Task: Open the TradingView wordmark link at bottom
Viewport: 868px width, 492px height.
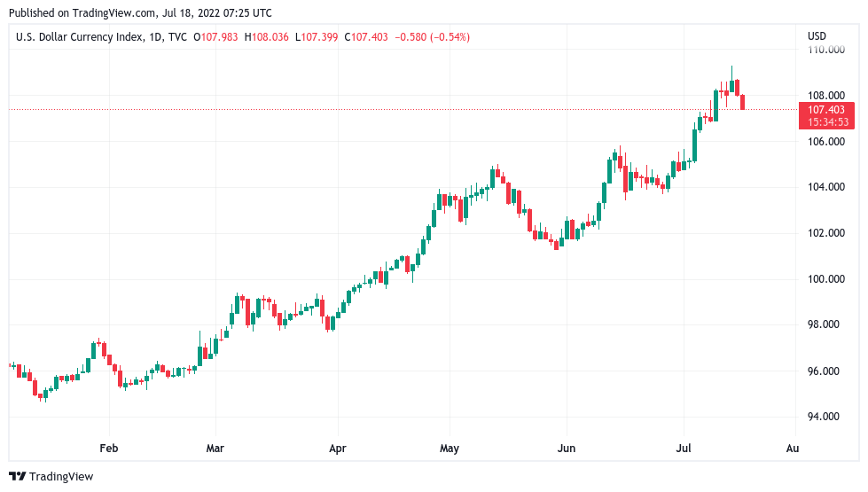Action: 61,476
